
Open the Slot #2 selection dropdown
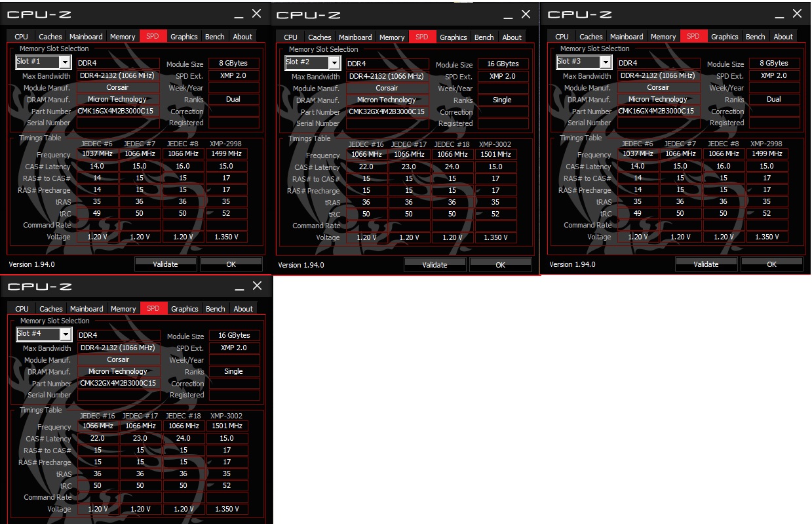(x=313, y=62)
